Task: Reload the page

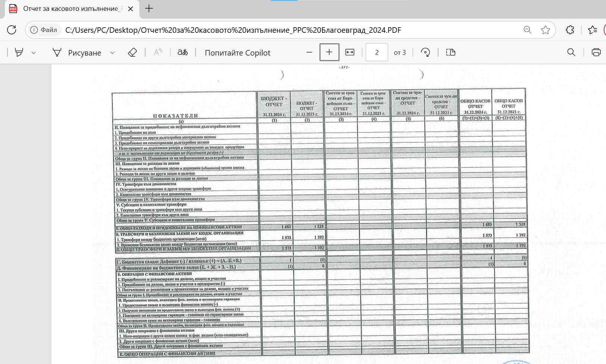Action: tap(12, 30)
